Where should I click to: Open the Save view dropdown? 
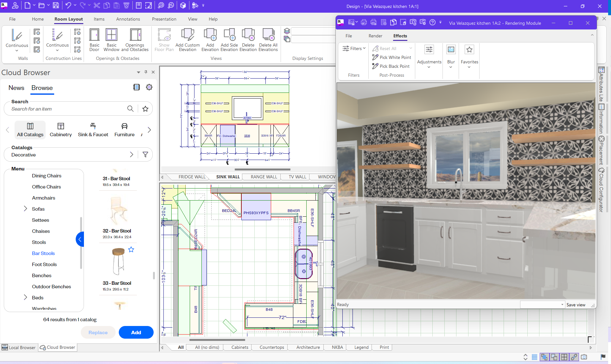(x=563, y=304)
